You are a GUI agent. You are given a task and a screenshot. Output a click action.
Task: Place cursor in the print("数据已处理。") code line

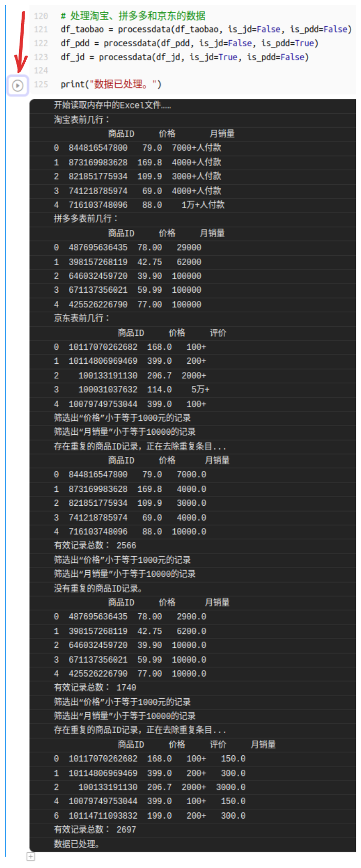(111, 84)
